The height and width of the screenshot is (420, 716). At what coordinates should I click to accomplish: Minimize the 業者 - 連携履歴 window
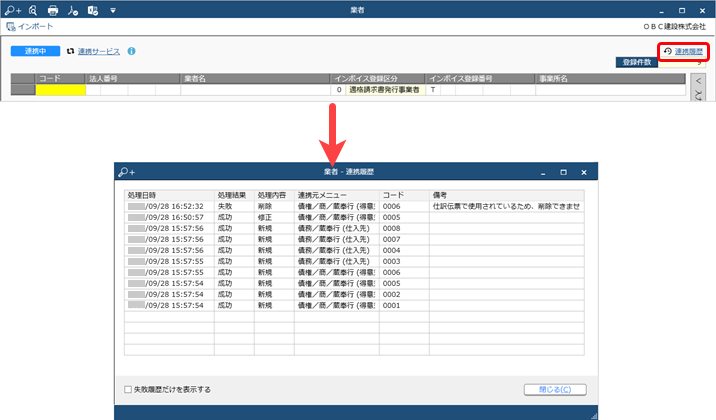[543, 173]
